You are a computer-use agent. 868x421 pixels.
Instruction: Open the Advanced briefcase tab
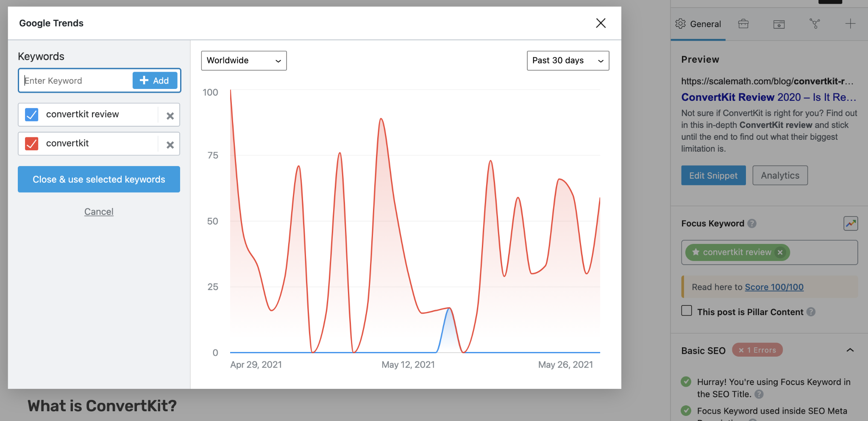point(743,24)
